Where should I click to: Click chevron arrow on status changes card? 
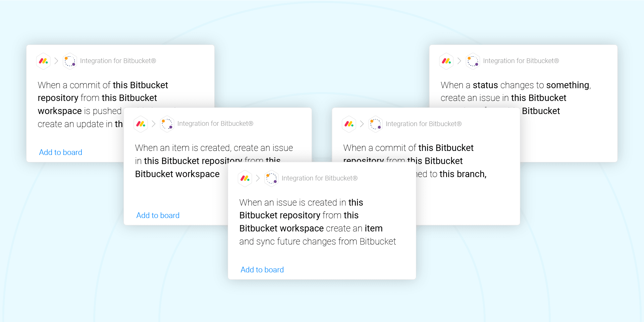459,61
